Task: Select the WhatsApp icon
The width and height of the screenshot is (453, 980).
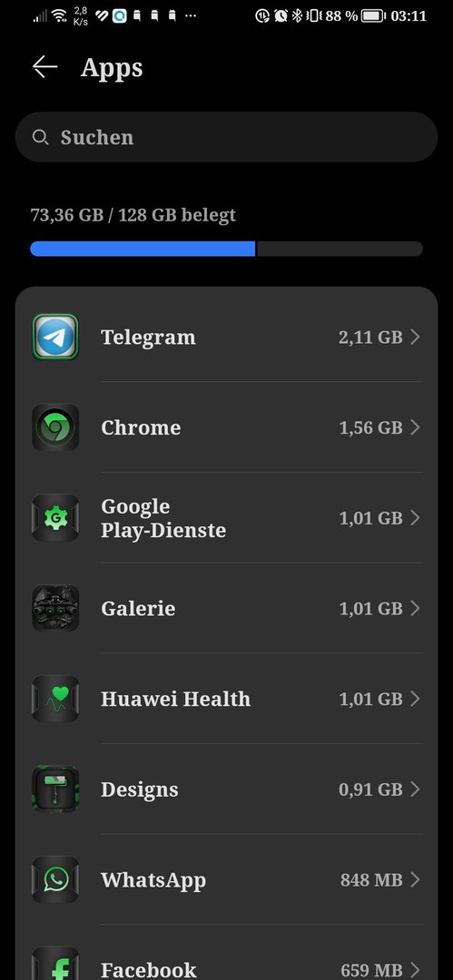Action: pyautogui.click(x=55, y=880)
